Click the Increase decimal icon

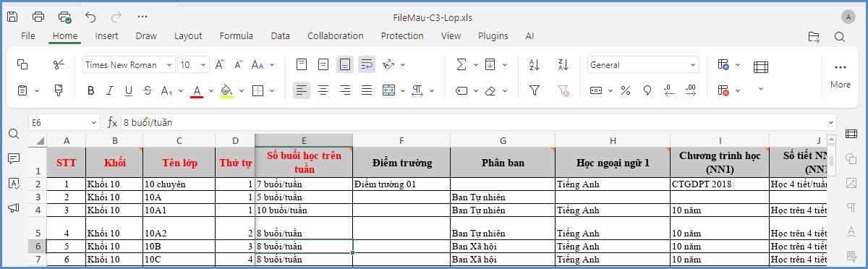pyautogui.click(x=691, y=90)
